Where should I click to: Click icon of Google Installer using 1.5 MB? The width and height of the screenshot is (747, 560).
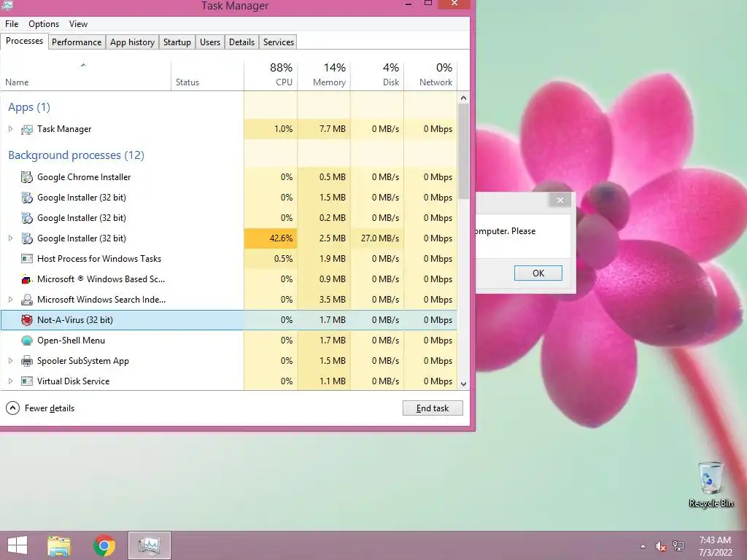click(x=27, y=198)
